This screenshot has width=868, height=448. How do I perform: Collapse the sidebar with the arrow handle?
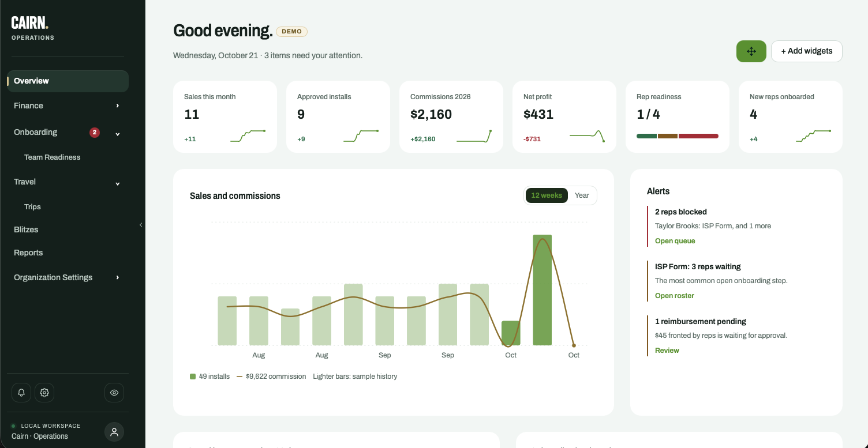click(x=141, y=225)
